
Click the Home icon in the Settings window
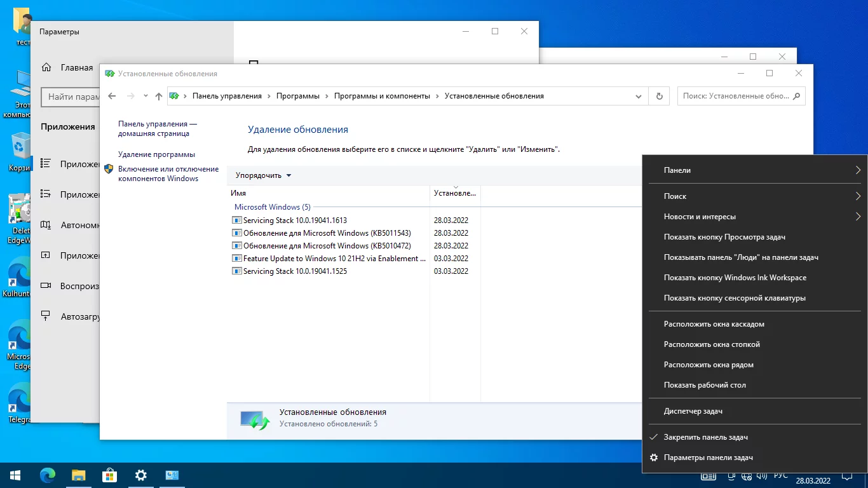click(x=46, y=67)
